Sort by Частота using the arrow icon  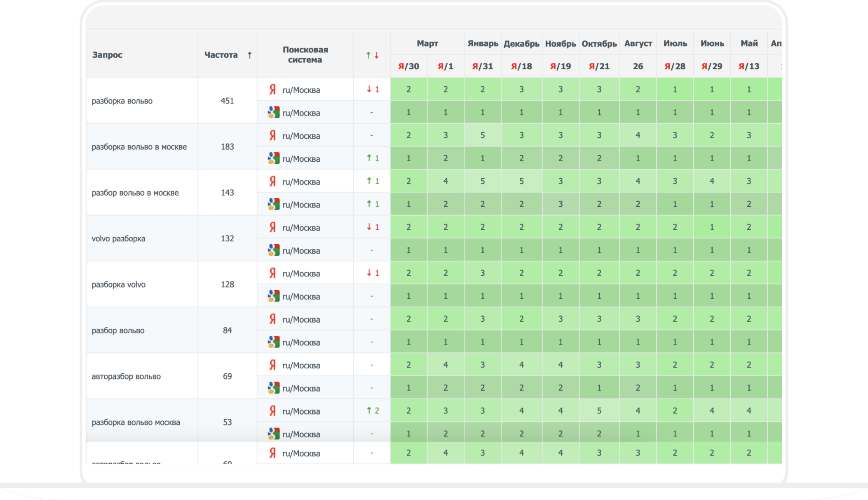[x=249, y=55]
